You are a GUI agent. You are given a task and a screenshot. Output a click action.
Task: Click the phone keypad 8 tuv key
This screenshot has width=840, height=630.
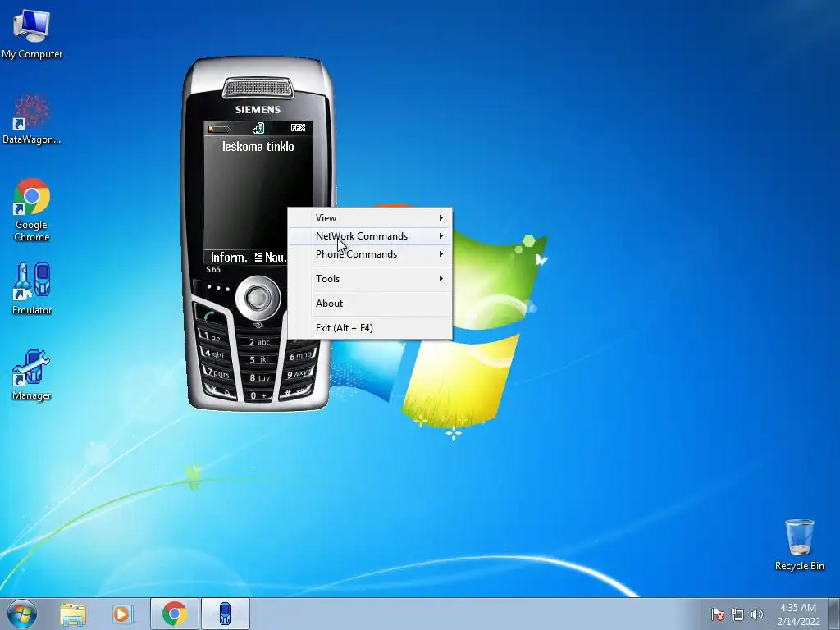tap(259, 377)
